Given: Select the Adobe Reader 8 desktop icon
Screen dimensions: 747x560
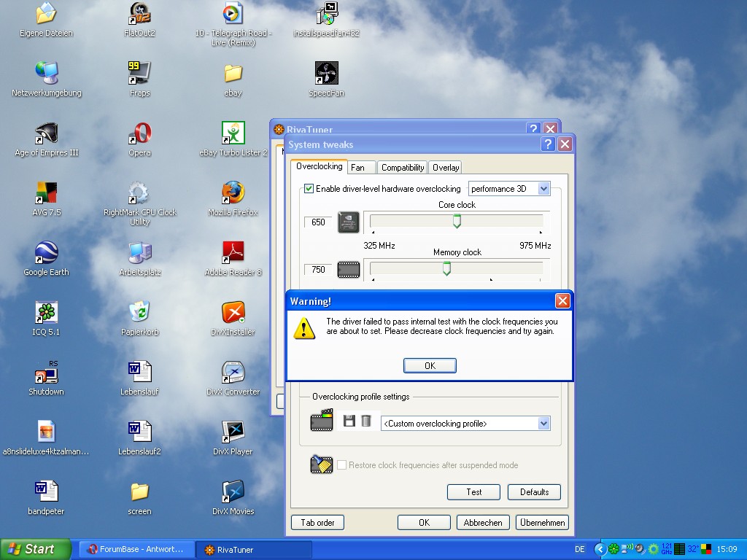Looking at the screenshot, I should pyautogui.click(x=233, y=259).
